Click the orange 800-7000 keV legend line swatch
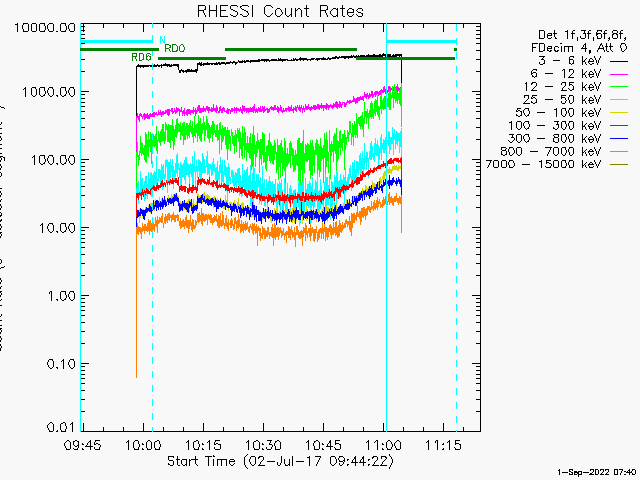 click(x=619, y=152)
